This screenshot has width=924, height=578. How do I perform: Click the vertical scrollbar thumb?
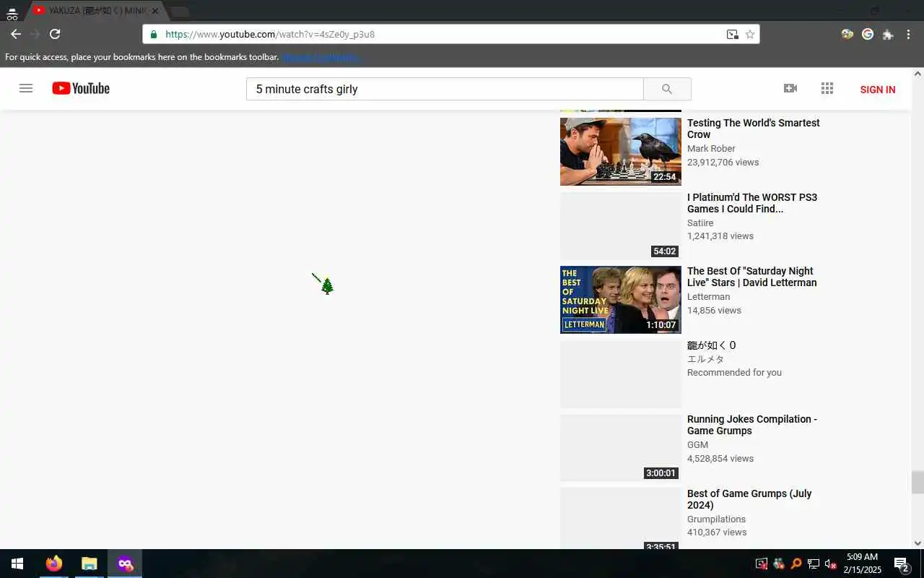pos(918,482)
